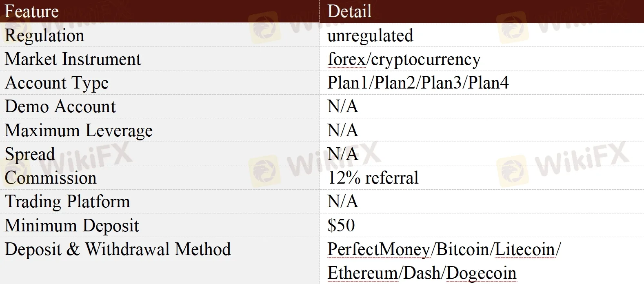This screenshot has width=644, height=284.
Task: Select the "$50" deposit value
Action: [x=341, y=226]
